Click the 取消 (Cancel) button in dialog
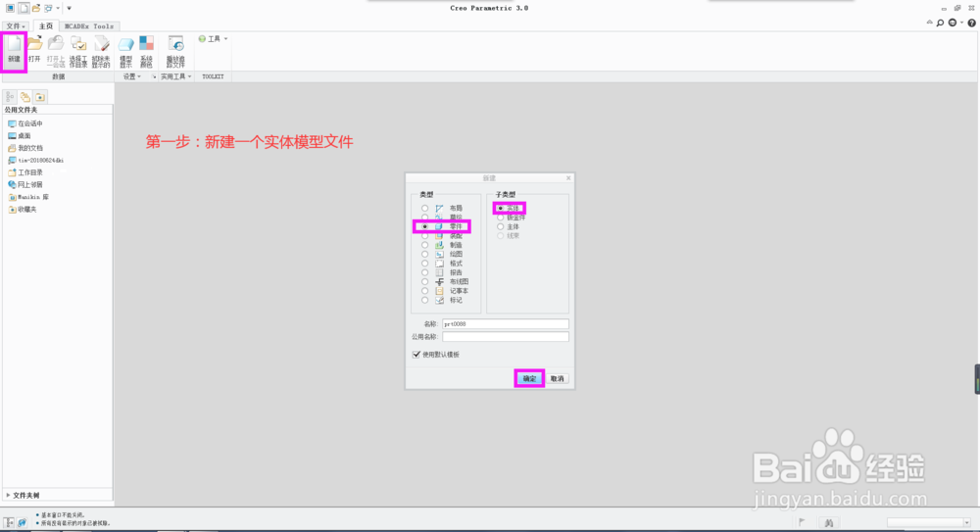This screenshot has width=980, height=532. tap(557, 379)
